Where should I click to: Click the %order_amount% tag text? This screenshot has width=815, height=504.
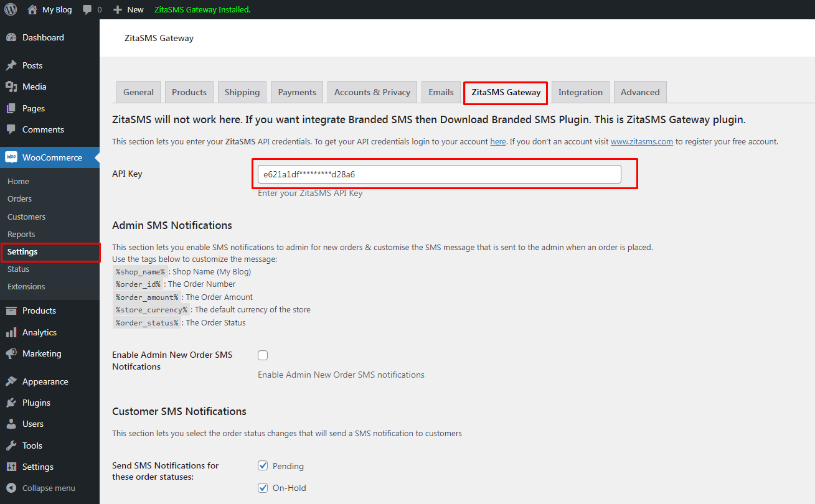point(147,297)
